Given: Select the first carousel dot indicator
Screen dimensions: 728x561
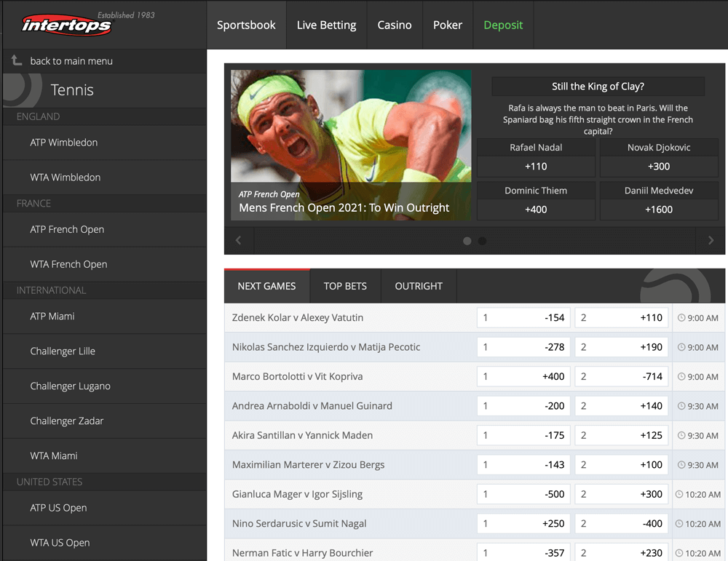Looking at the screenshot, I should tap(467, 241).
